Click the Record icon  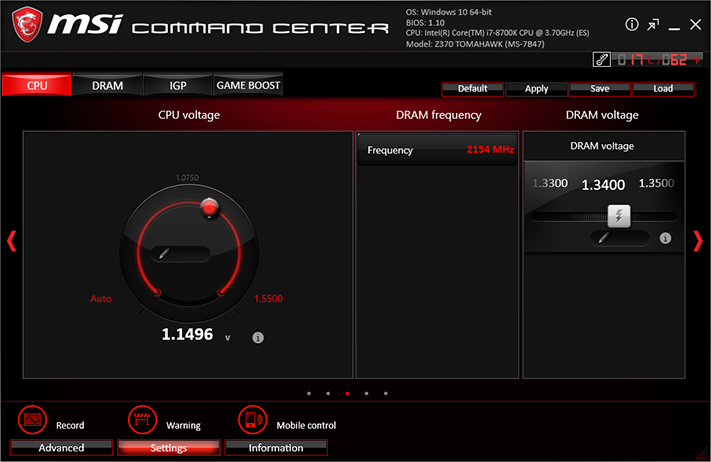point(32,420)
